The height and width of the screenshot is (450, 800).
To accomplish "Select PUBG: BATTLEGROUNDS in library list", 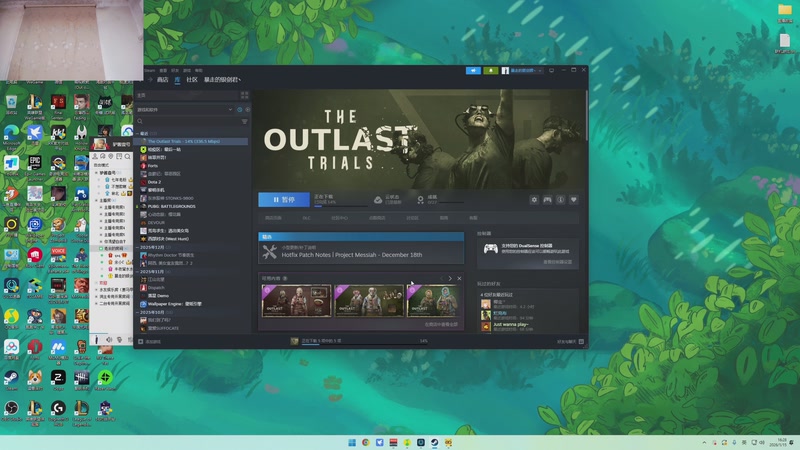I will click(x=171, y=206).
